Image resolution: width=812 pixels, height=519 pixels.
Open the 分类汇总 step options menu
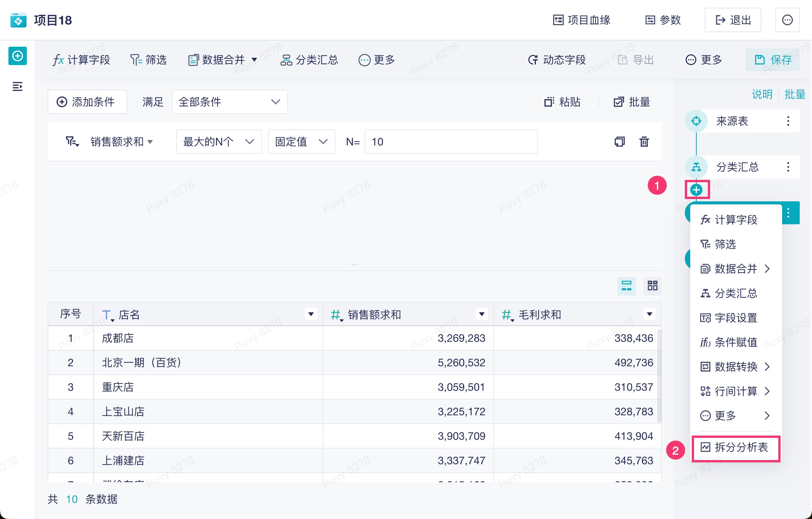788,167
